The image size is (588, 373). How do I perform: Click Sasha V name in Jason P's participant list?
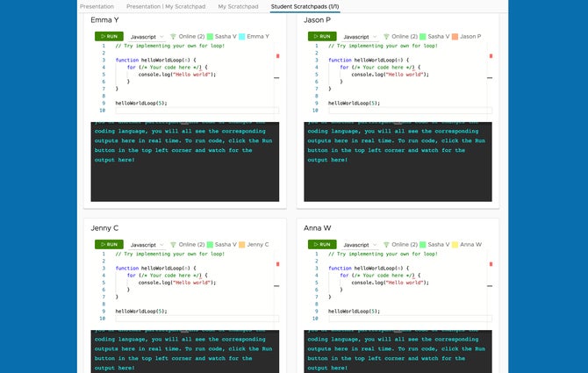[x=439, y=36]
